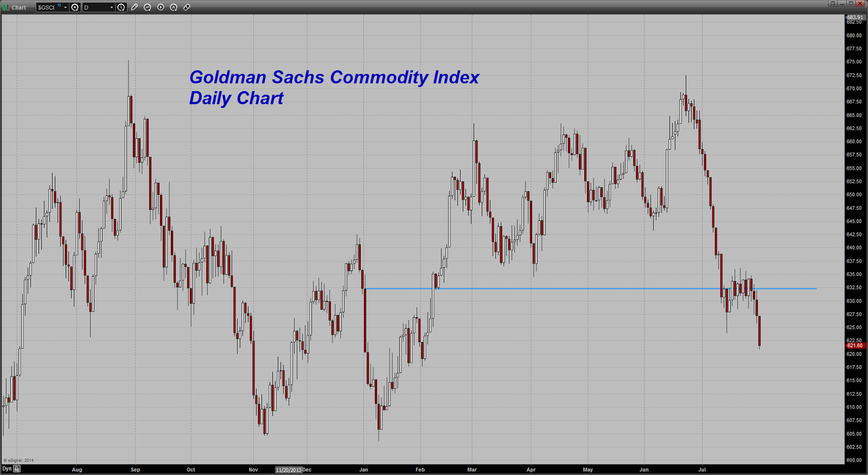Click the Jun label on time axis
The height and width of the screenshot is (475, 868).
644,470
